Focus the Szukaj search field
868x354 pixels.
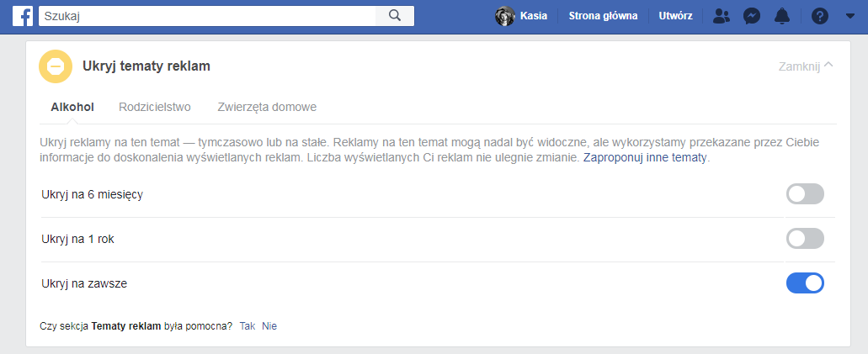207,16
